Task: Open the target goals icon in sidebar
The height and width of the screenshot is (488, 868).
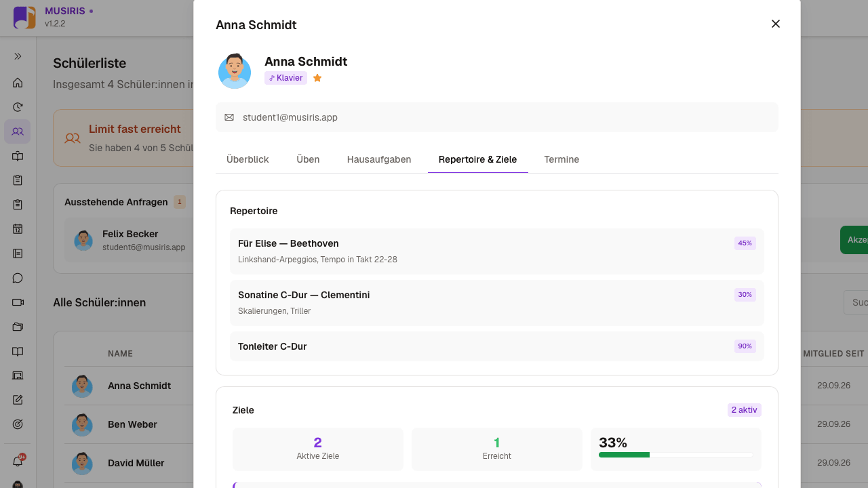Action: (18, 424)
